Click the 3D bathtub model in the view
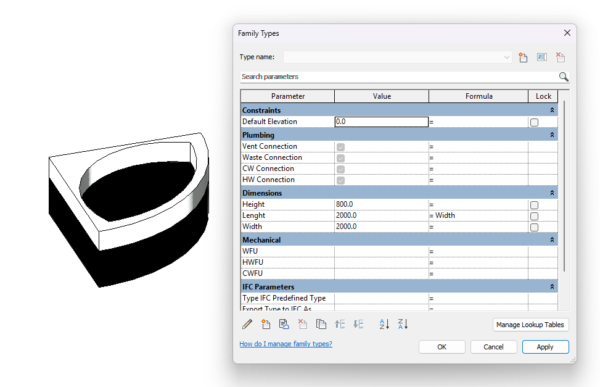 [x=129, y=210]
